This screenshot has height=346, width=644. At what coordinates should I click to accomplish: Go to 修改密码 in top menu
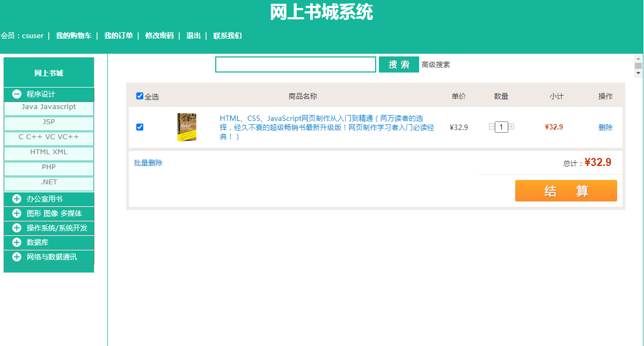159,36
